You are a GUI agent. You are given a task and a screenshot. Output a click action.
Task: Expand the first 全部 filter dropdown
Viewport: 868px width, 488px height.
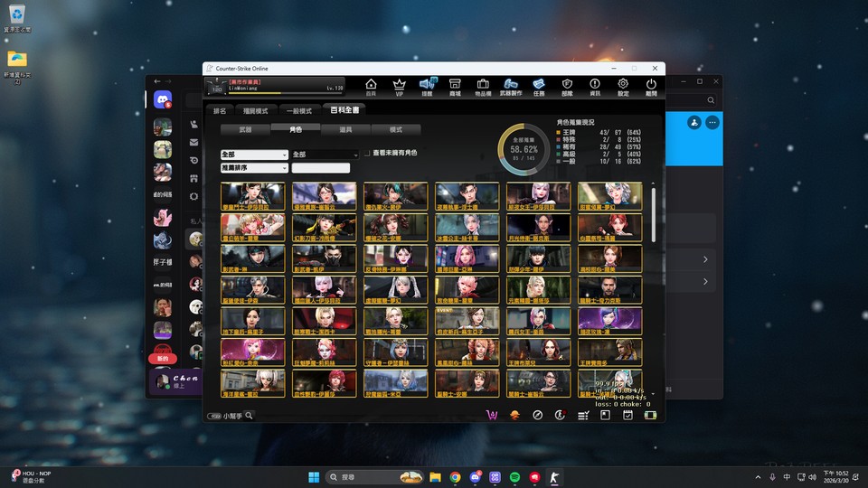tap(254, 155)
